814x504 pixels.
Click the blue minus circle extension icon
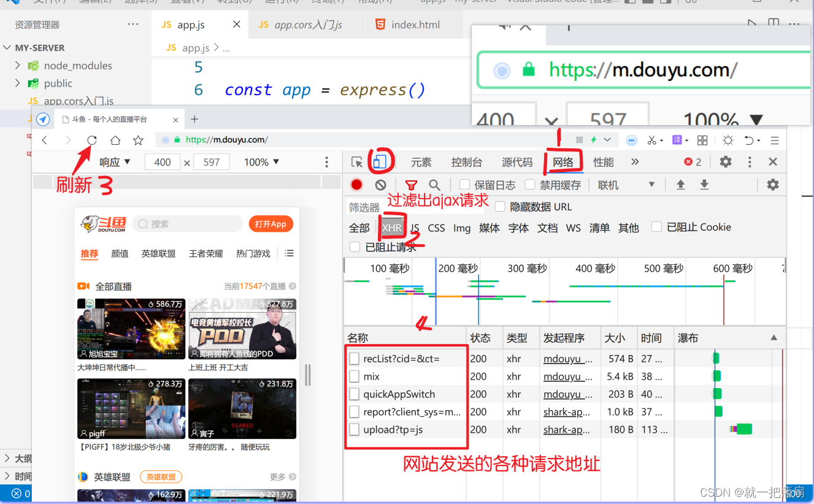[x=631, y=140]
